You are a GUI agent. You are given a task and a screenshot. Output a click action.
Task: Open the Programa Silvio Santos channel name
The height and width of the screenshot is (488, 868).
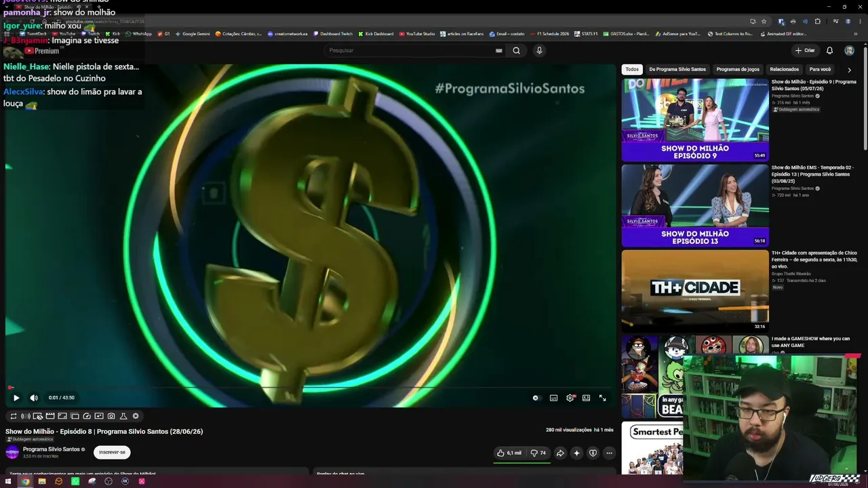52,449
